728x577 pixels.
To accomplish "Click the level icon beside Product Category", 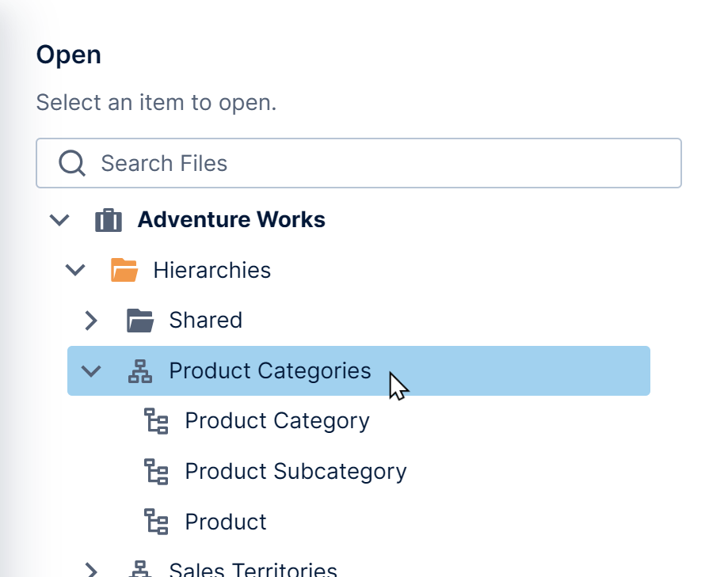I will point(156,421).
